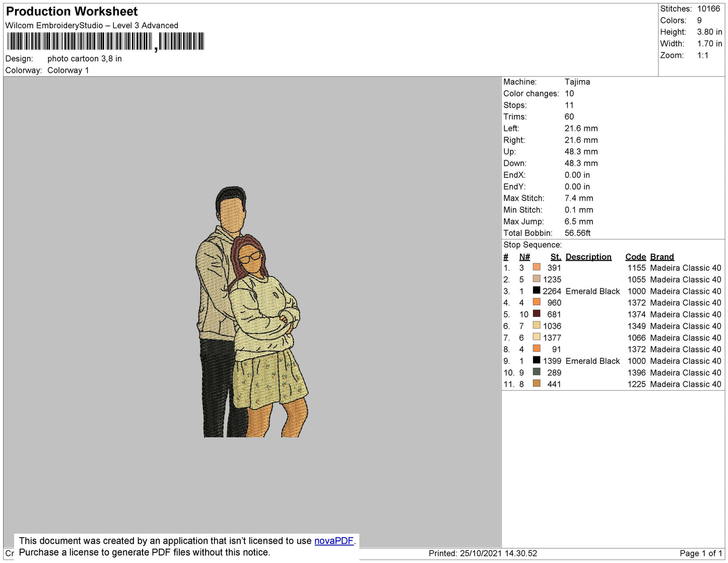Image resolution: width=728 pixels, height=563 pixels.
Task: Click the 'Code' column header
Action: coord(635,257)
